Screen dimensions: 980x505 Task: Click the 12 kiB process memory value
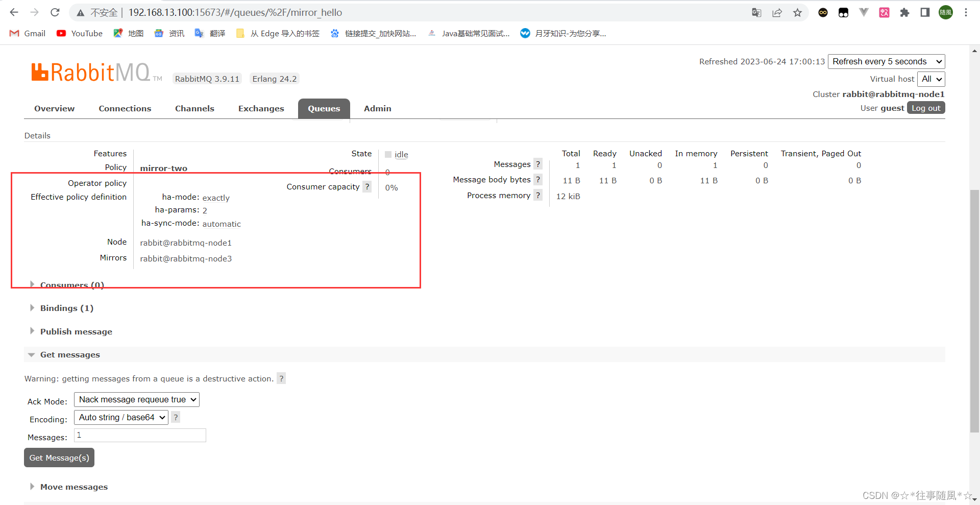tap(568, 196)
